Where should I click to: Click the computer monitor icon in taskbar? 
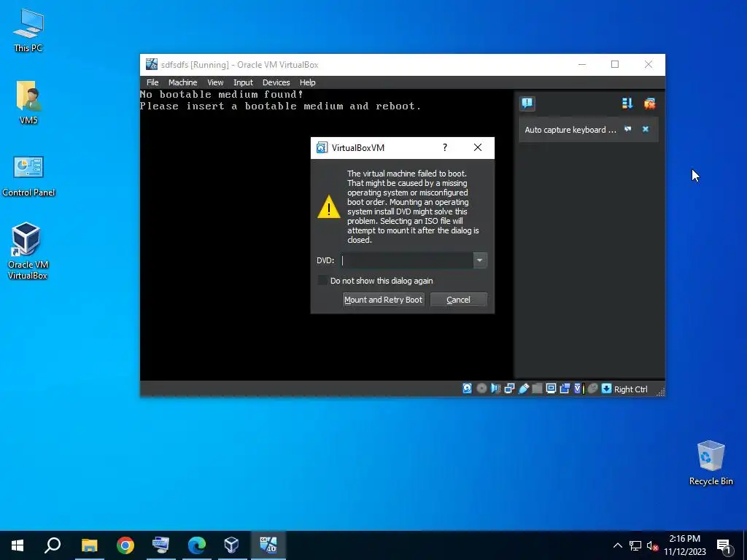click(x=160, y=545)
